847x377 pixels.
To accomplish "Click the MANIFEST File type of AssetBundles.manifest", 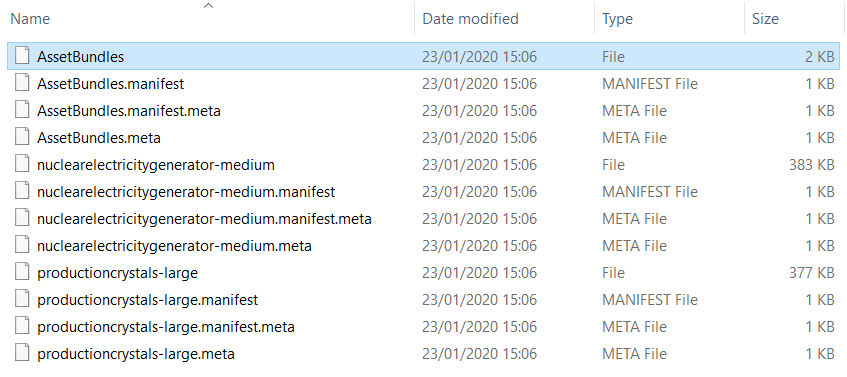I will pos(650,84).
